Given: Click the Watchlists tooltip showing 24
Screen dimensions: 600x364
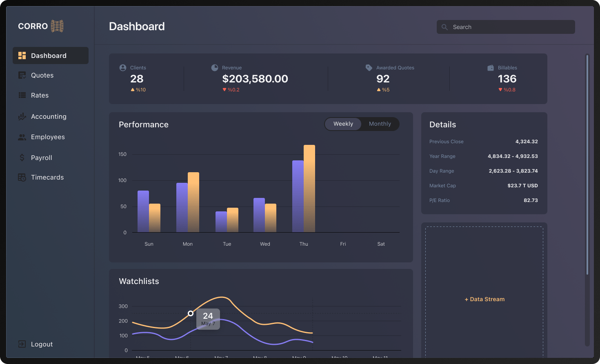Looking at the screenshot, I should click(208, 319).
